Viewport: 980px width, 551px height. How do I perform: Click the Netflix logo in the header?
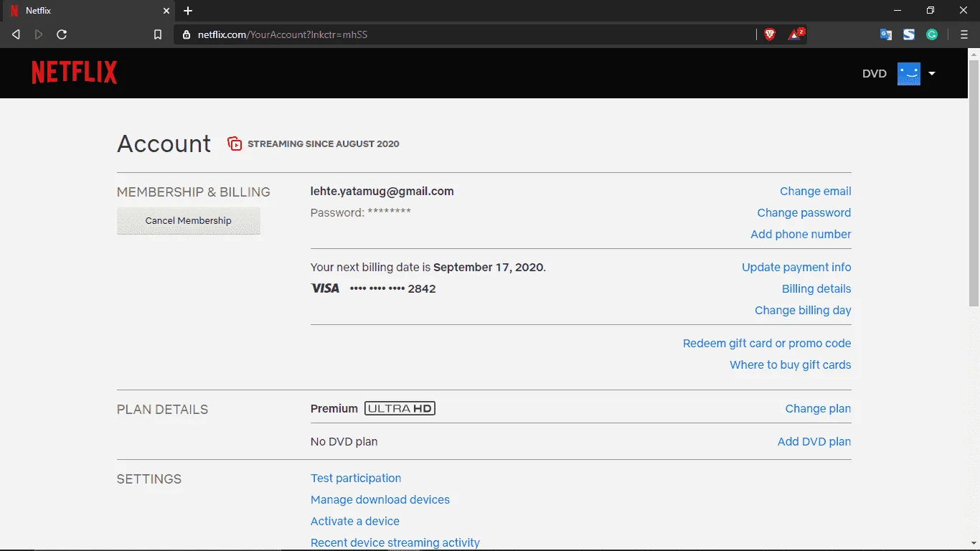point(75,72)
